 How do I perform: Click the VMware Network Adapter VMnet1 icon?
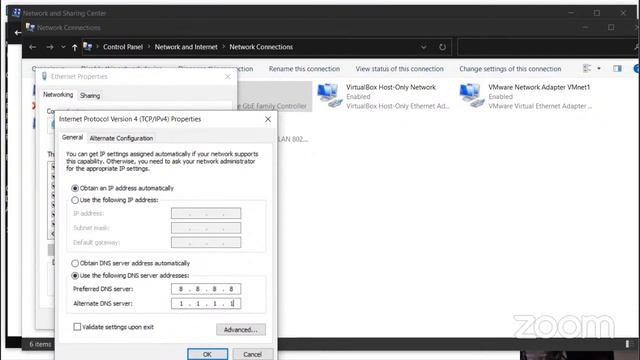click(472, 96)
